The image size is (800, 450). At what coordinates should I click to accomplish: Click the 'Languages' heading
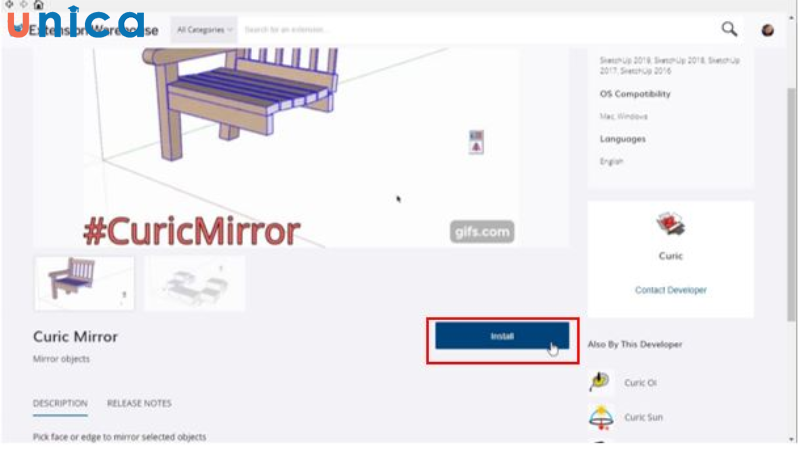(622, 139)
